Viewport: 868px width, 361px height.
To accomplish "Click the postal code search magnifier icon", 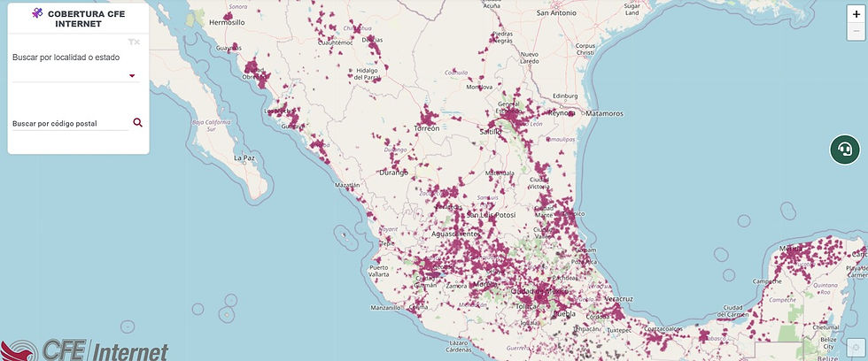I will point(138,123).
